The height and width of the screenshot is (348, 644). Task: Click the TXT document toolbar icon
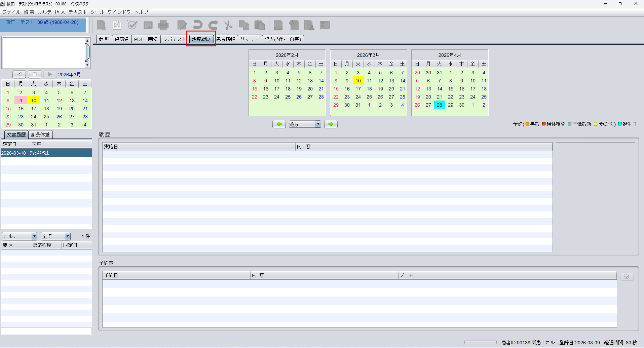pyautogui.click(x=278, y=25)
